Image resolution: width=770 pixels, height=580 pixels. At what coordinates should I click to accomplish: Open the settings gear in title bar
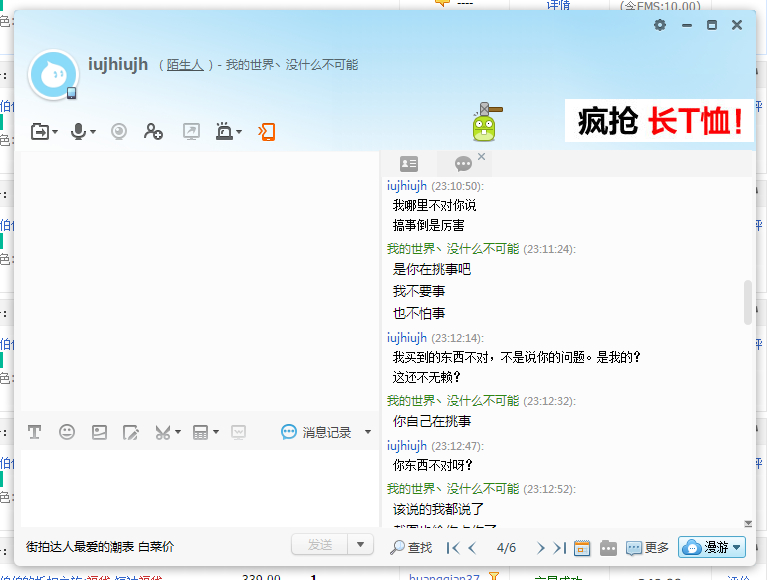[660, 25]
